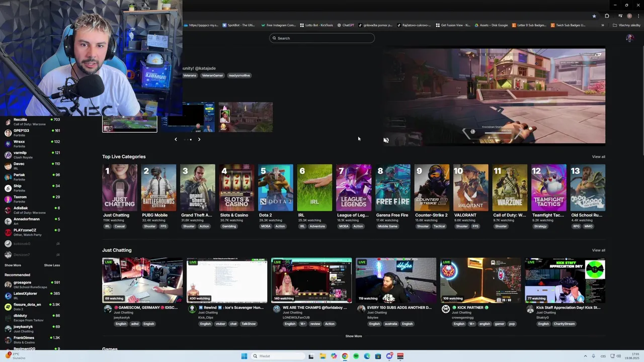
Task: Open Kick Staff Appreciation Day stream thumbnail
Action: [565, 281]
